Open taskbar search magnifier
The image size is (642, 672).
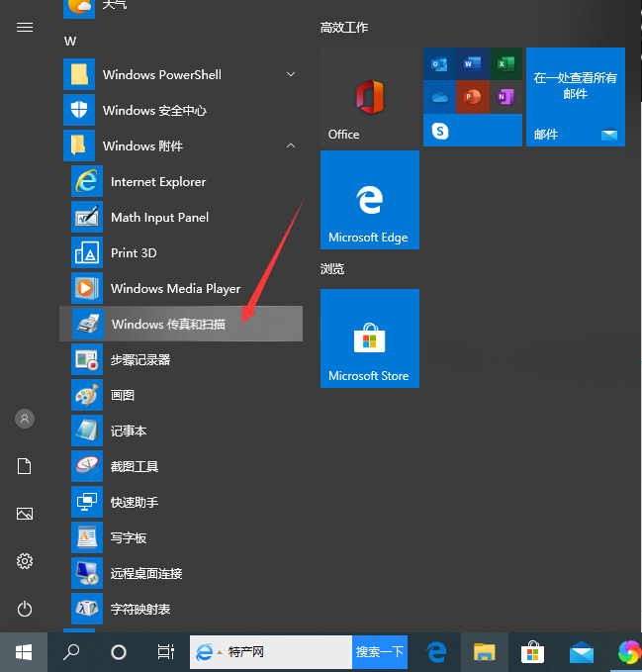pyautogui.click(x=71, y=652)
